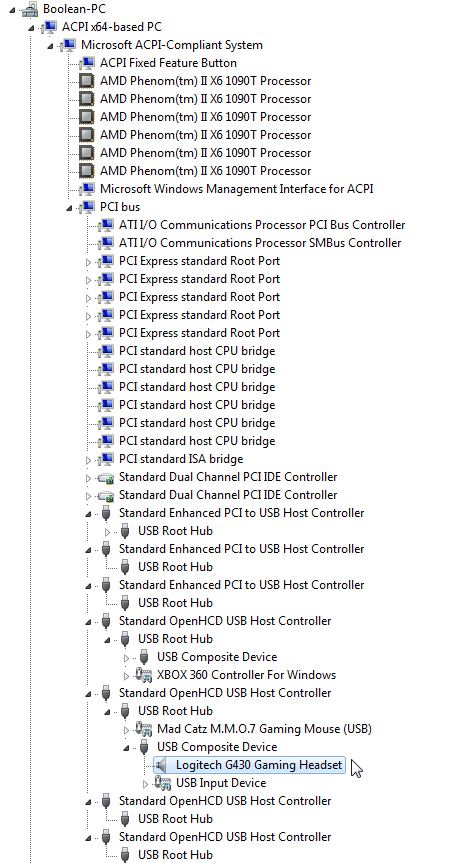Screen dimensions: 475x863
Task: Collapse the Microsoft ACPI-Compliant System node
Action: click(x=51, y=46)
